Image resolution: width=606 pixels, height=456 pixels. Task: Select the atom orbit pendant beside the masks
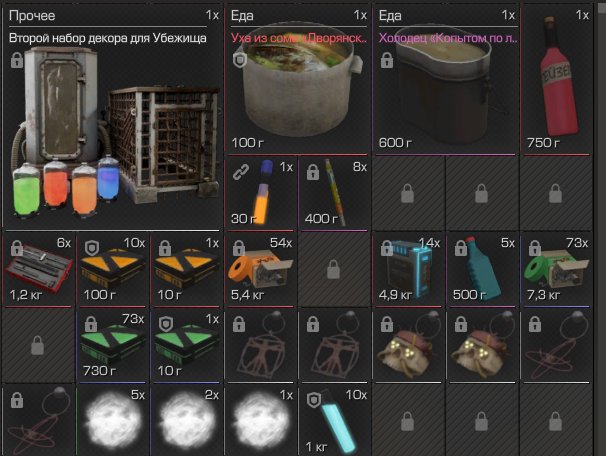557,345
